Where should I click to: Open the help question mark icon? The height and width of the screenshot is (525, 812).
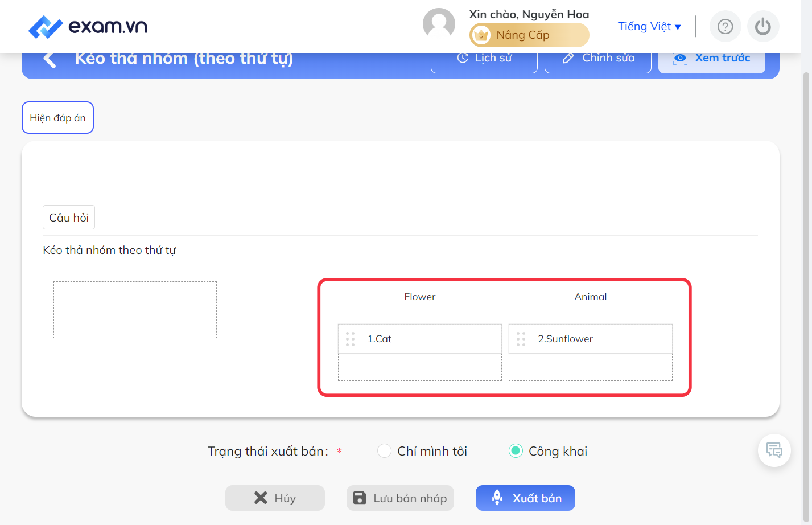(725, 26)
